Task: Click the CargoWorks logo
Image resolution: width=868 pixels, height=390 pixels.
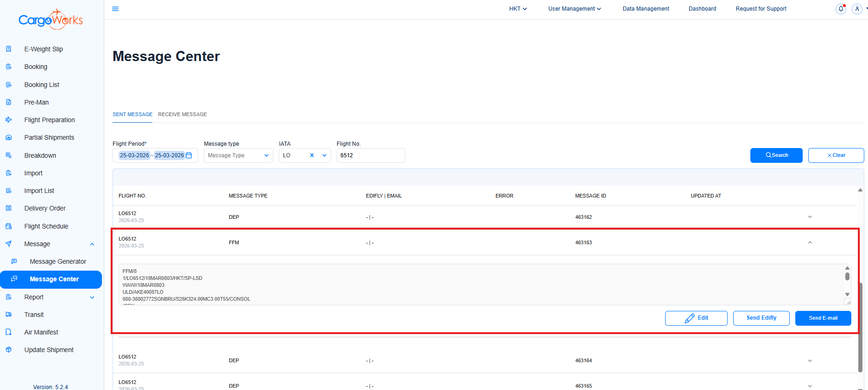Action: [51, 19]
